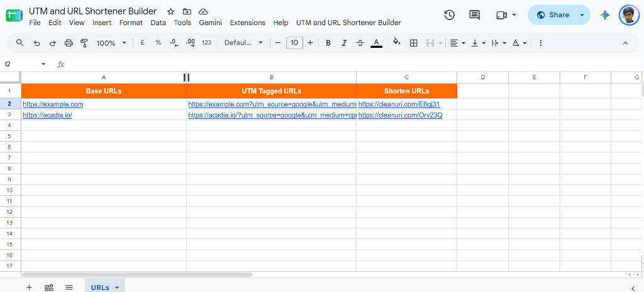Image resolution: width=644 pixels, height=292 pixels.
Task: Open the fill color picker
Action: coord(396,42)
